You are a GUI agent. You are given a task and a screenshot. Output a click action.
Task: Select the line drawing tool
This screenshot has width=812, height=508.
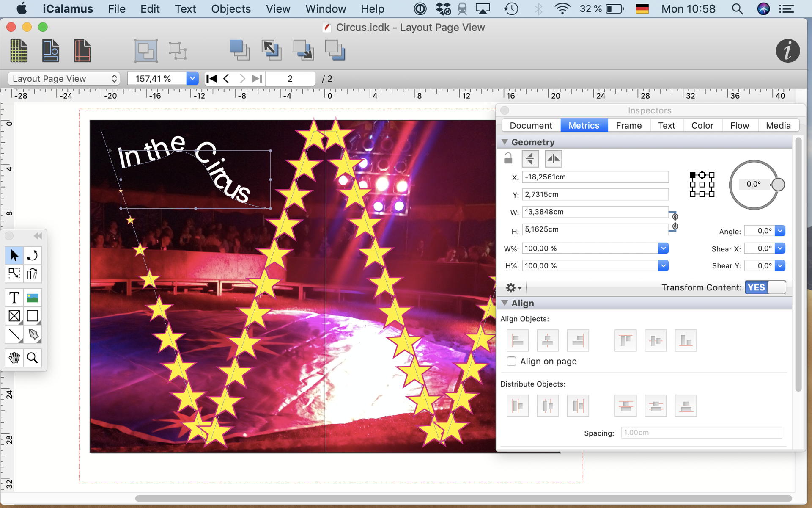pyautogui.click(x=14, y=334)
